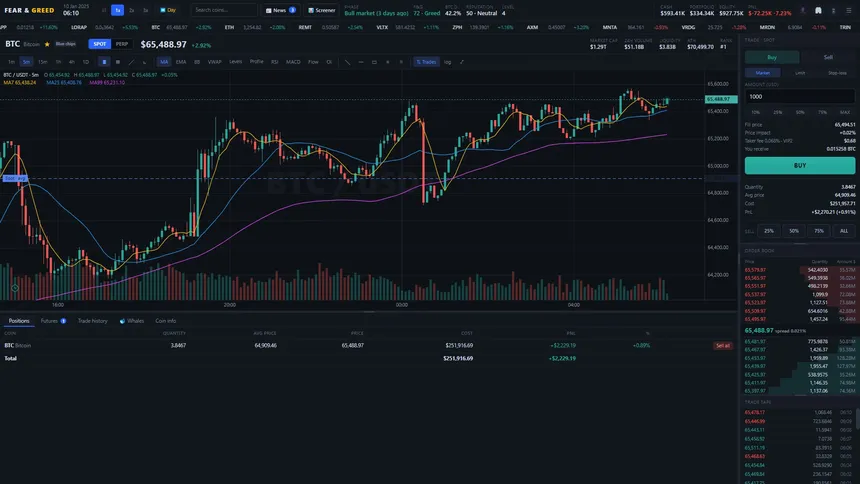The width and height of the screenshot is (860, 484).
Task: Select the 15m timeframe
Action: [42, 62]
